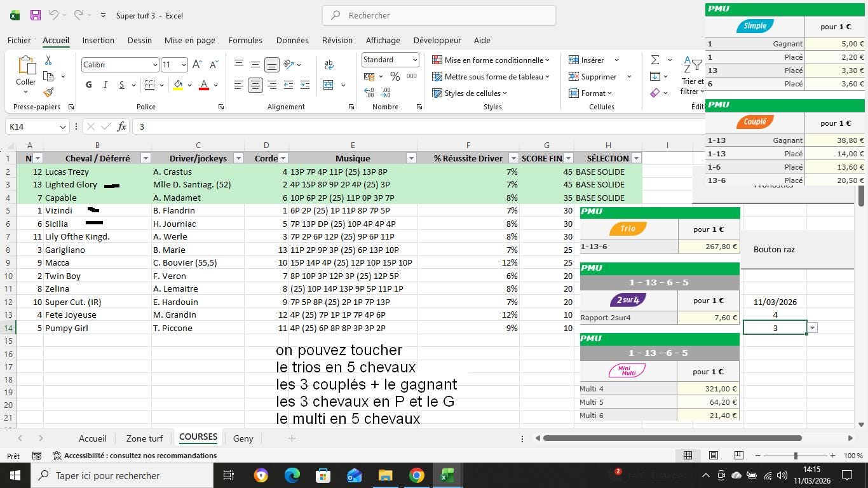Click the insert function fx icon
This screenshot has height=488, width=868.
[122, 126]
